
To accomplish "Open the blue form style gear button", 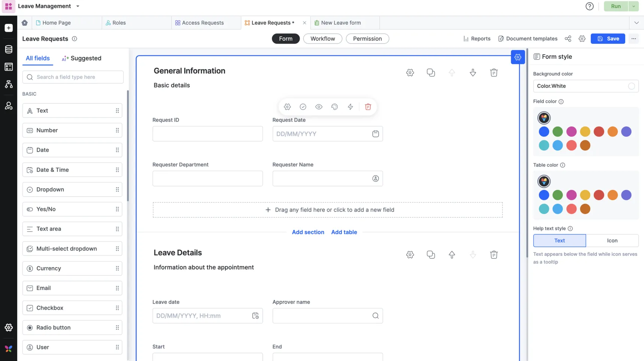I will tap(518, 57).
